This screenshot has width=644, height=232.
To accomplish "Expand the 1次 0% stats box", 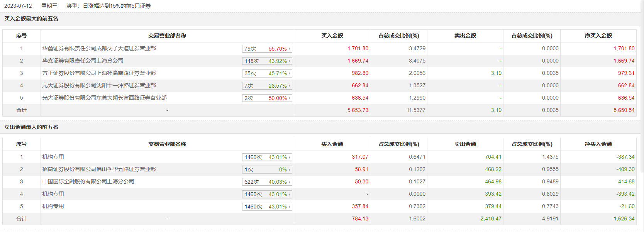I will click(289, 169).
